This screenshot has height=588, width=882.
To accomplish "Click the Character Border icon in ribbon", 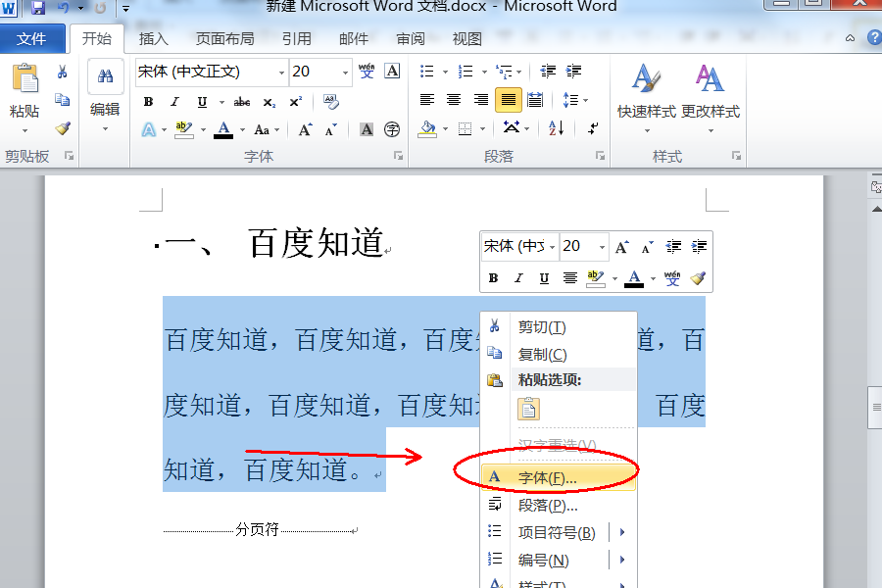I will [x=392, y=71].
